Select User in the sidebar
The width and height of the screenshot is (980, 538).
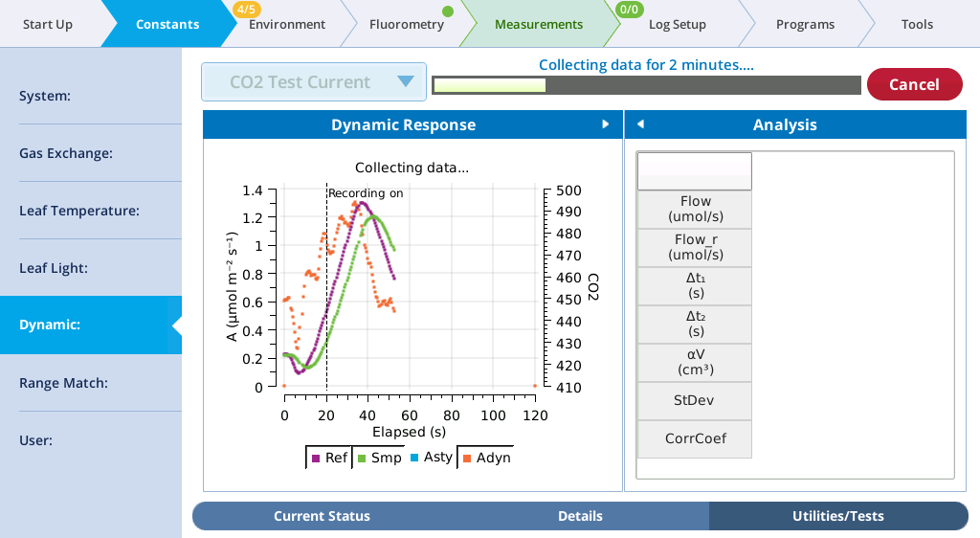click(x=91, y=440)
